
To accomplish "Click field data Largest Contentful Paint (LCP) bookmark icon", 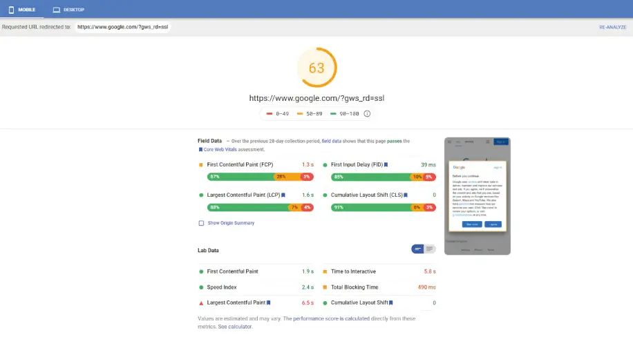I will point(283,195).
